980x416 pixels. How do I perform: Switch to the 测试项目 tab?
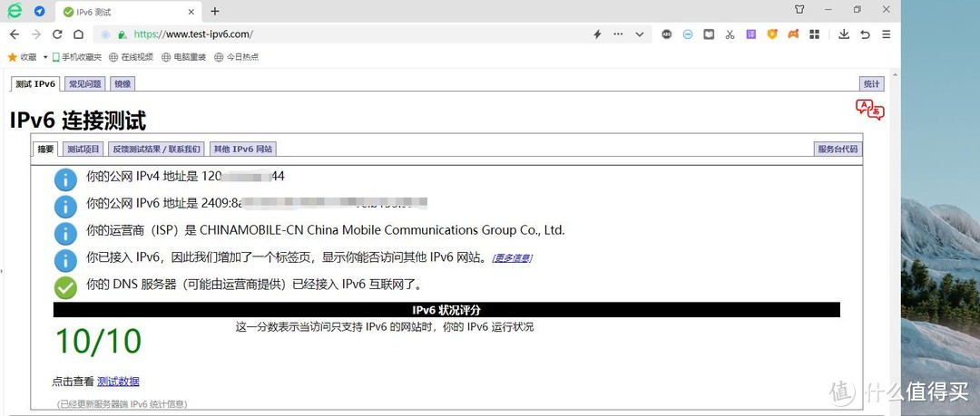[83, 149]
